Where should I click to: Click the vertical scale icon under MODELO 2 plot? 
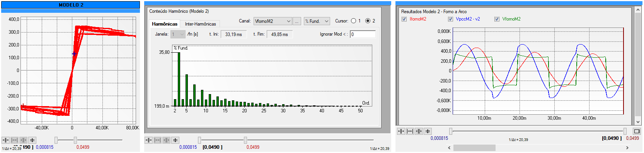(x=32, y=140)
